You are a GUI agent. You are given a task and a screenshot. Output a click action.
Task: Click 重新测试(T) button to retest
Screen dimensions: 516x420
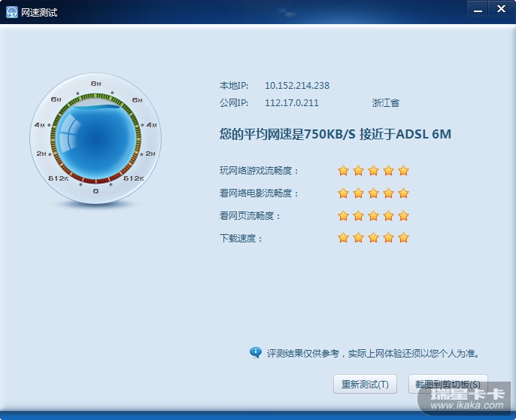point(365,384)
